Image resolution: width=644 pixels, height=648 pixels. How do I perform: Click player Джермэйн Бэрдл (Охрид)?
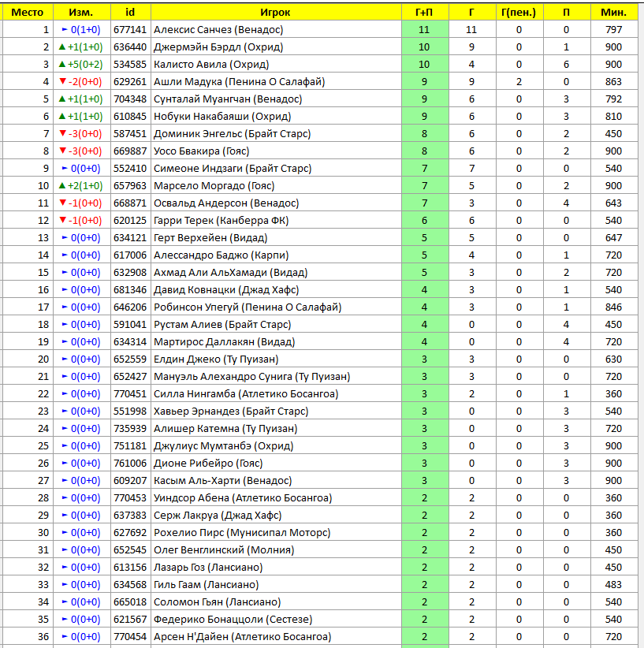pyautogui.click(x=276, y=47)
